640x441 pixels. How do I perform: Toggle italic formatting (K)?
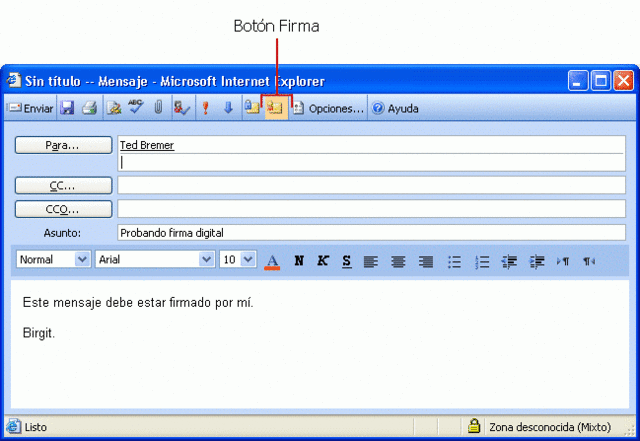coord(323,261)
